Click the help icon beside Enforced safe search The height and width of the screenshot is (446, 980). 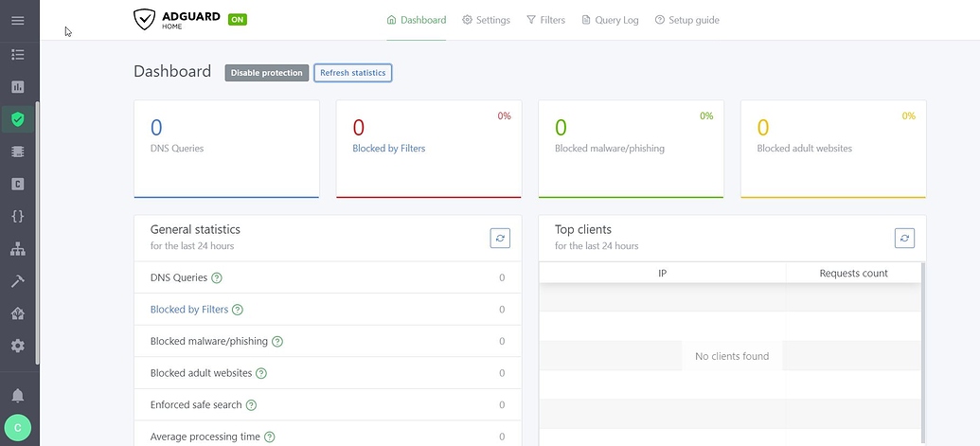[252, 405]
